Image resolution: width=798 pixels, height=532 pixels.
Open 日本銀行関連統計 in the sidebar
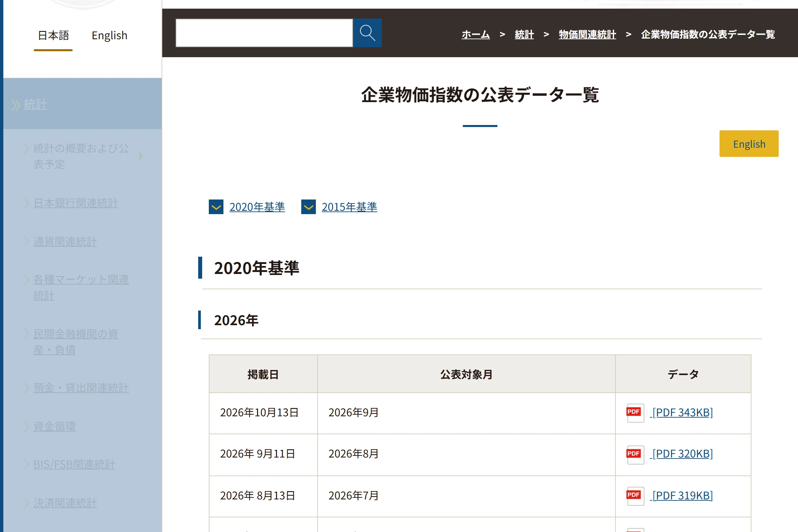click(76, 203)
